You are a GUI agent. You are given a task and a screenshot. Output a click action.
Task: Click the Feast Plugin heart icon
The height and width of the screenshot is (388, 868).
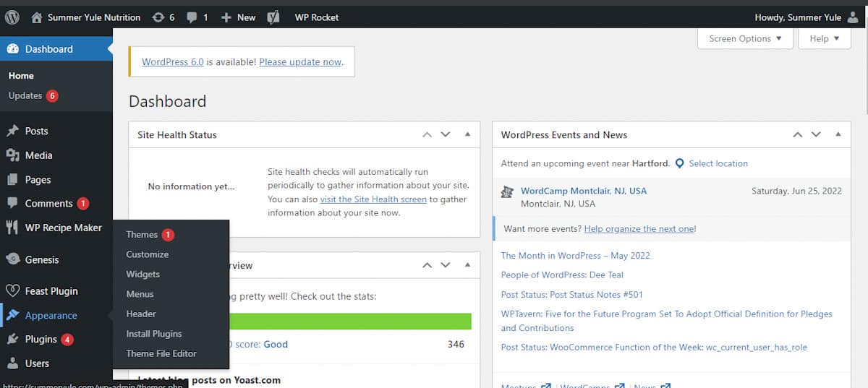pos(12,291)
